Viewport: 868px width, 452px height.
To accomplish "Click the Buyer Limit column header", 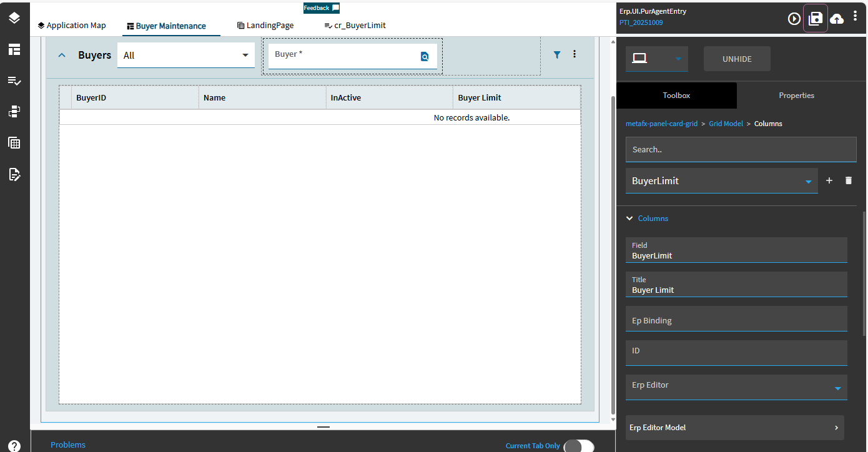I will 517,98.
